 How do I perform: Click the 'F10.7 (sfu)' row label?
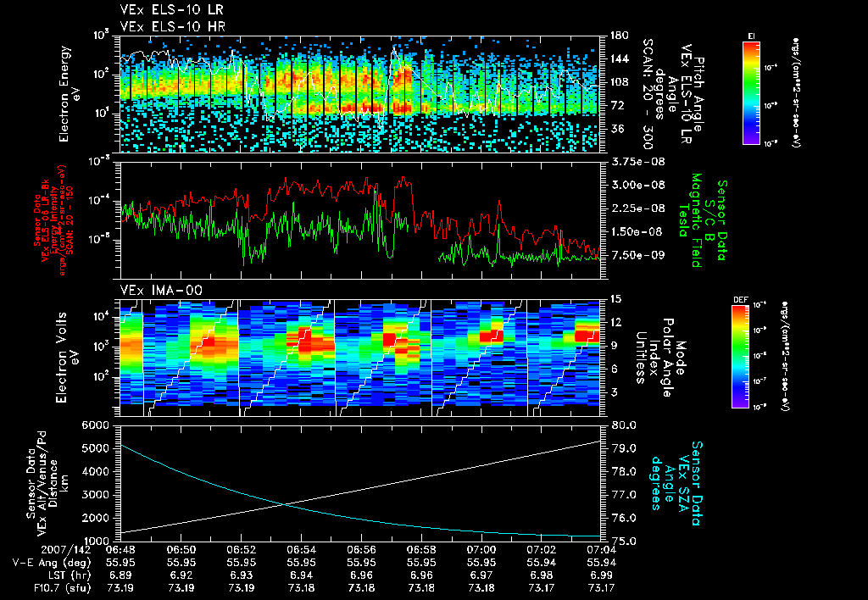click(x=62, y=588)
